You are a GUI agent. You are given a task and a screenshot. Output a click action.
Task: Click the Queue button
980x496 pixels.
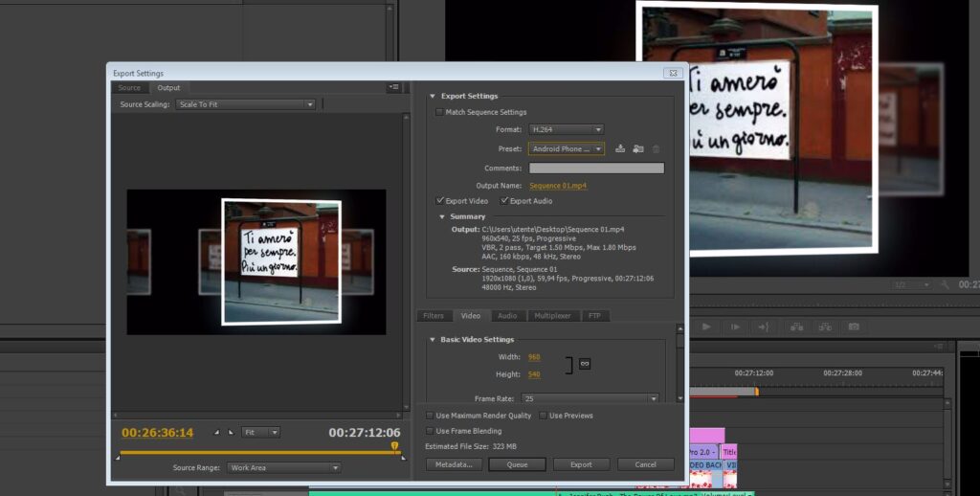517,464
